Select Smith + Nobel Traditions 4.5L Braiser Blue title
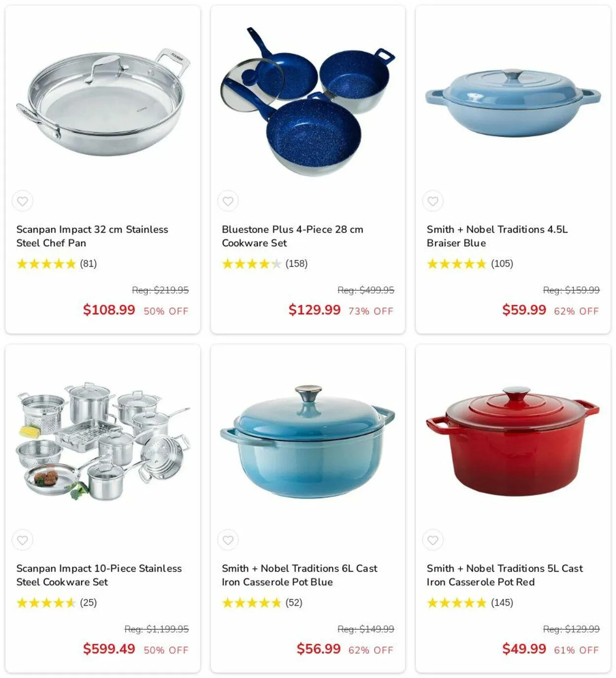 coord(497,236)
